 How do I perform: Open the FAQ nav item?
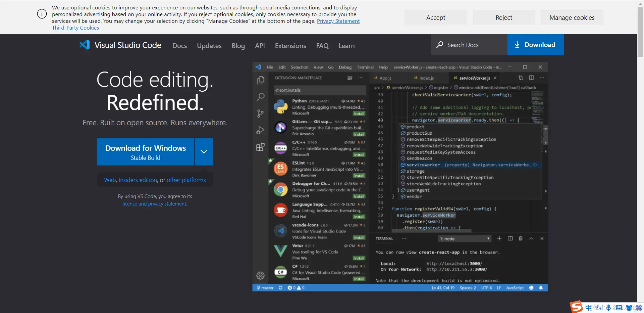(x=322, y=46)
